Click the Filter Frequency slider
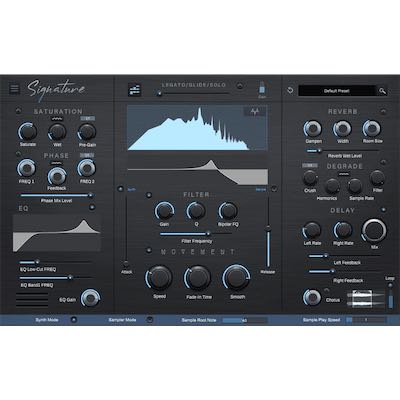 196,234
